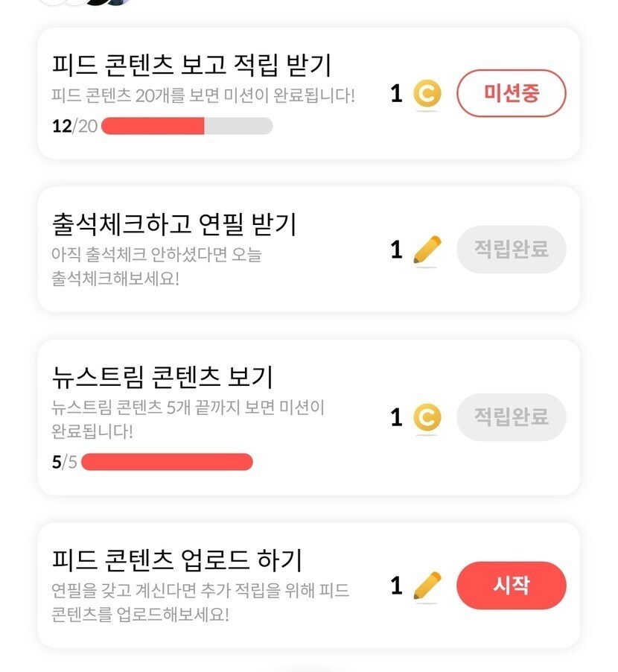618x672 pixels.
Task: Click the 뉴스트림 5개 끝까지 description text
Action: 188,419
